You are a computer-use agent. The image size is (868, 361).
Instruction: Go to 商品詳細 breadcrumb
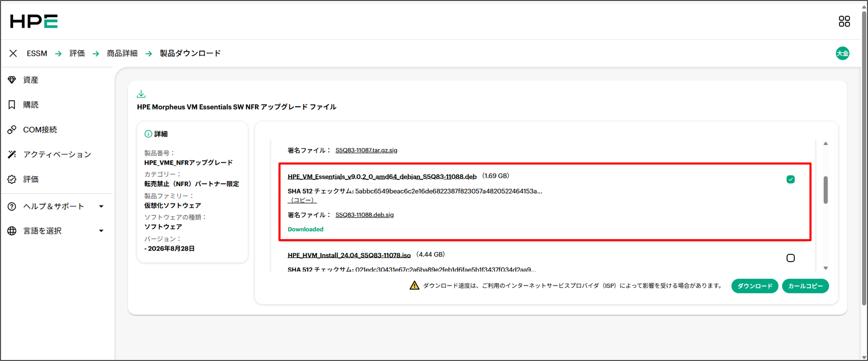(x=122, y=53)
